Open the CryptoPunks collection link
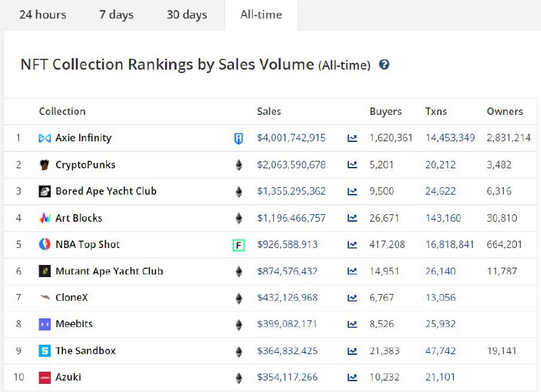The height and width of the screenshot is (392, 541). (85, 165)
